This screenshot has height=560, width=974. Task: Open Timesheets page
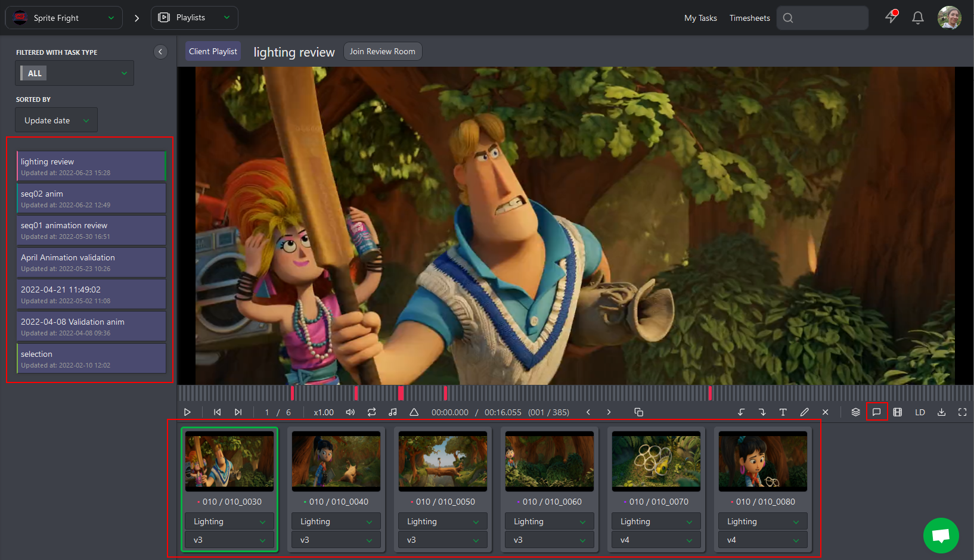pyautogui.click(x=750, y=18)
